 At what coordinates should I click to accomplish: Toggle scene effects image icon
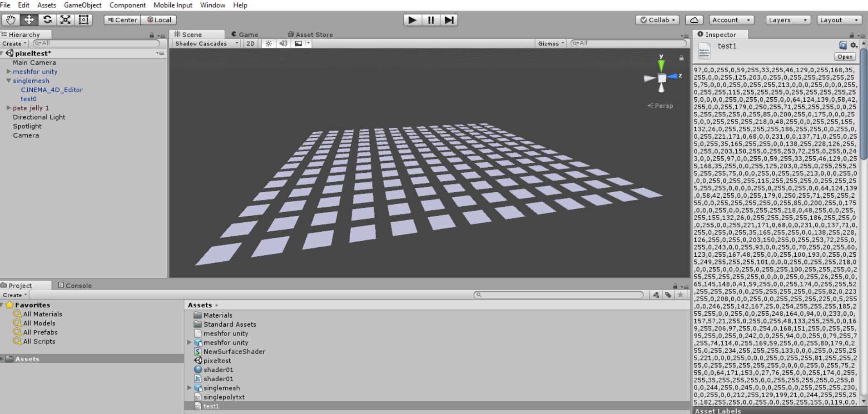tap(298, 44)
